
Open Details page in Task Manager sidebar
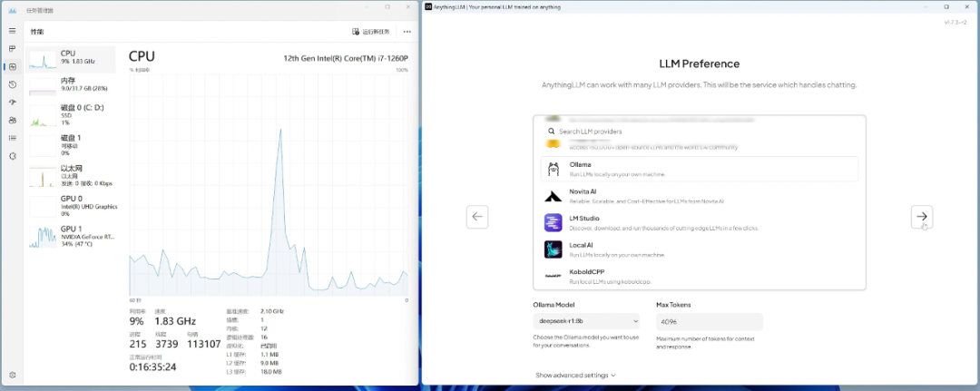tap(12, 138)
